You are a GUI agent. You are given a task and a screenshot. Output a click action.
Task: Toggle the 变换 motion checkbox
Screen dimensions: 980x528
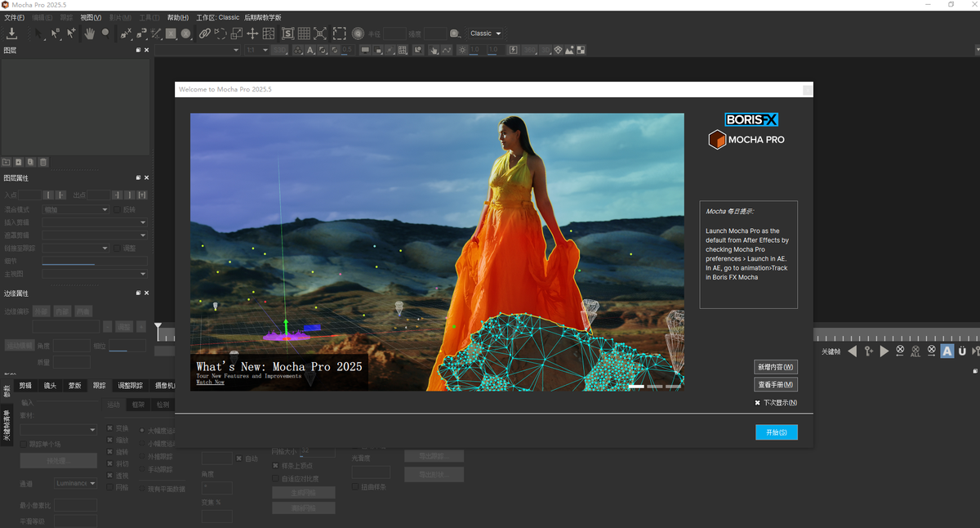coord(110,428)
